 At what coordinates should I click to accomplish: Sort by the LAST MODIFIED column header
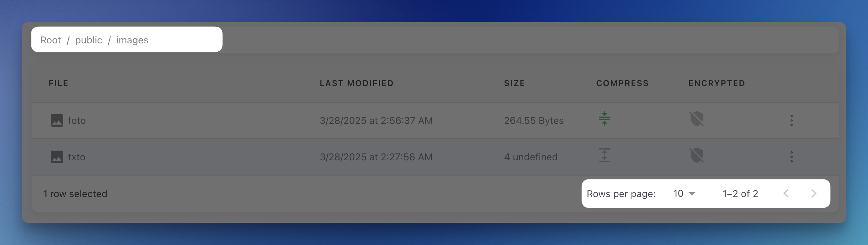pyautogui.click(x=357, y=83)
